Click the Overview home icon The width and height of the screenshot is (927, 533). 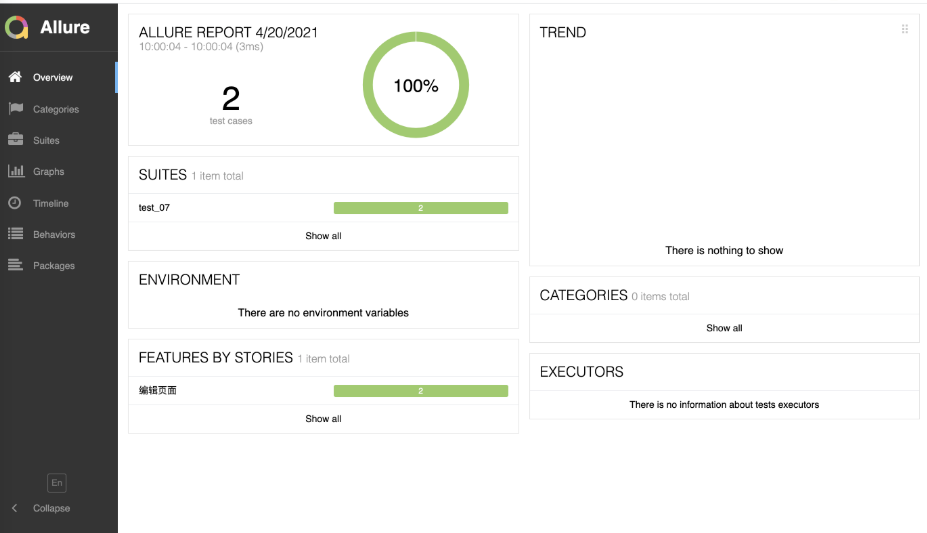(15, 77)
